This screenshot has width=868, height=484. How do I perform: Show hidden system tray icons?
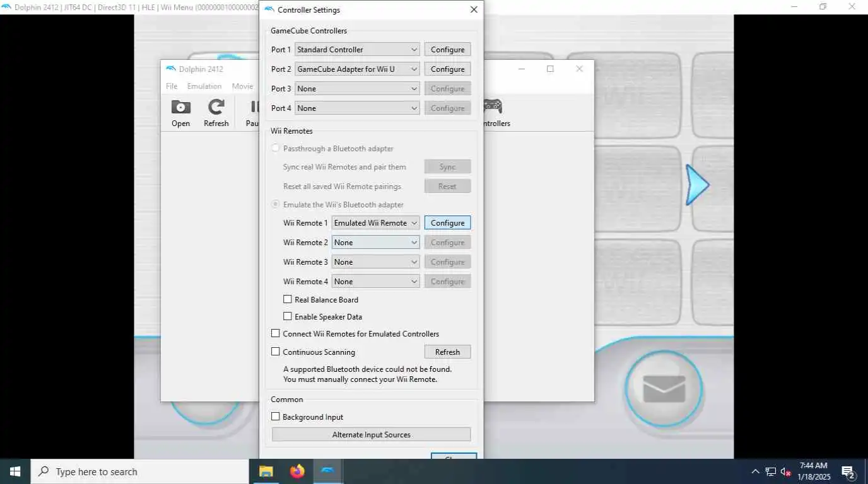(x=755, y=471)
